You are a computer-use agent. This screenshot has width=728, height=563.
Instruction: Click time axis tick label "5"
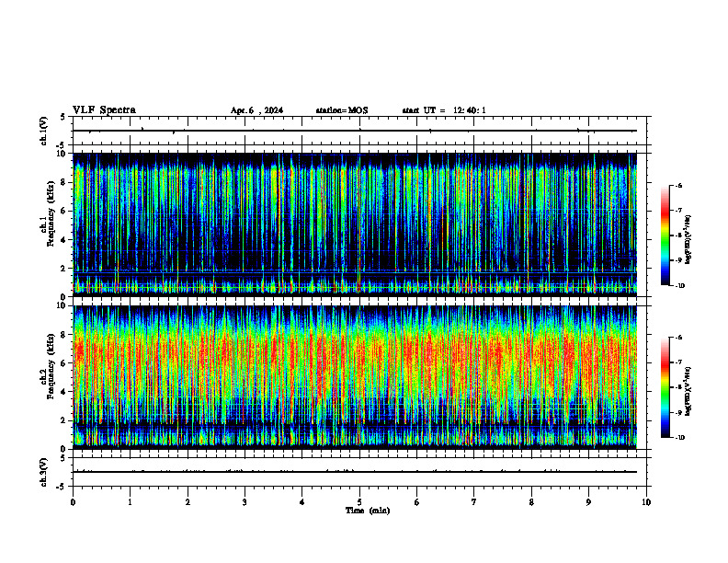(x=359, y=502)
